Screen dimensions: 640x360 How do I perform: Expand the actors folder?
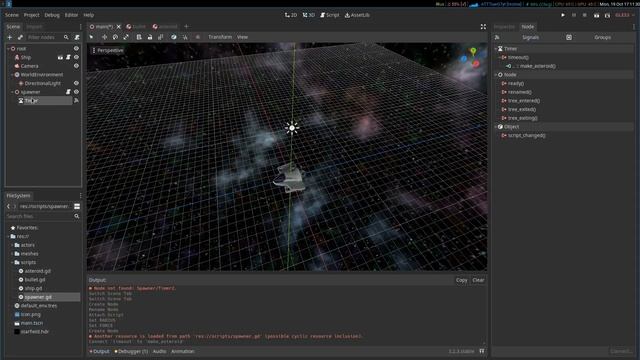point(12,245)
